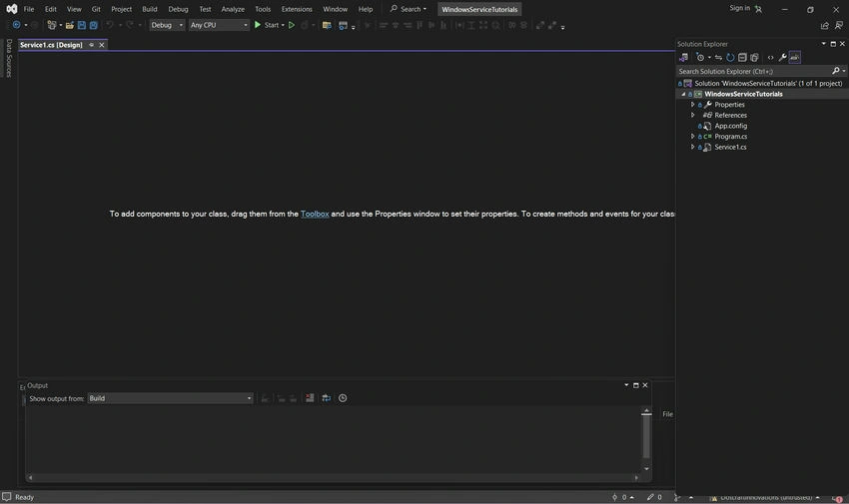Collapse the WindowsServiceTutorials project node
Screen dimensions: 849x504
pos(683,94)
